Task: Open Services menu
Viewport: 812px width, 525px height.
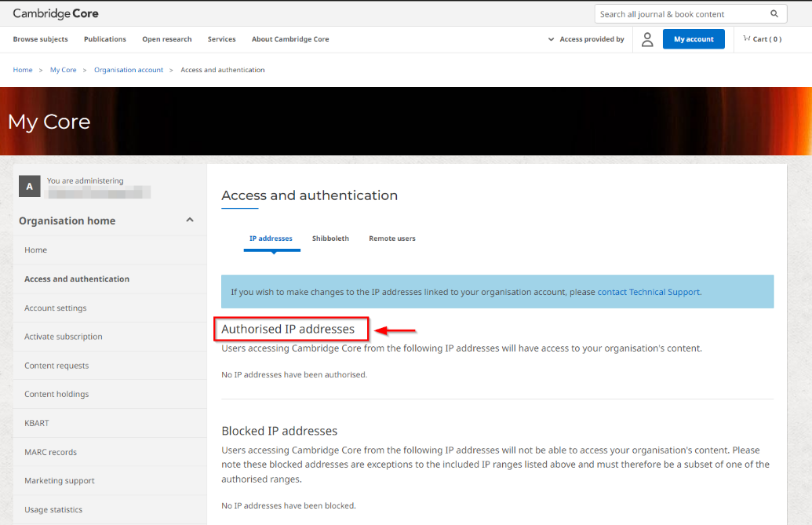Action: pos(222,39)
